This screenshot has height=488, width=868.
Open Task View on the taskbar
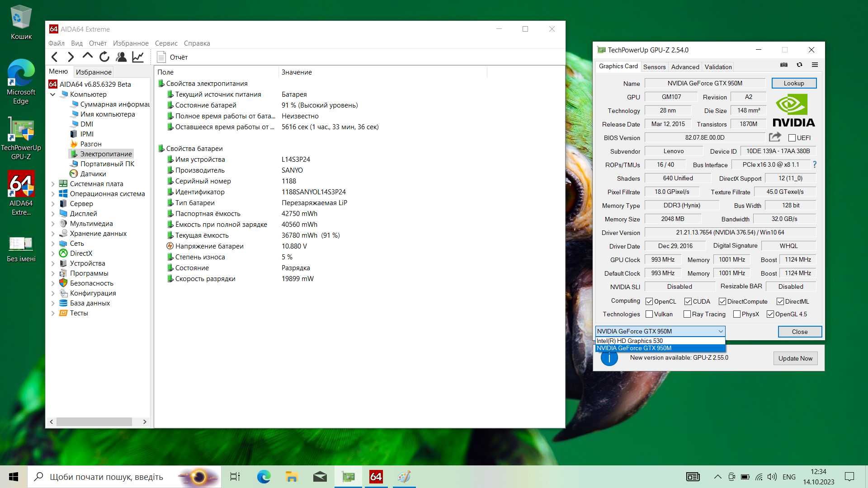pyautogui.click(x=235, y=477)
